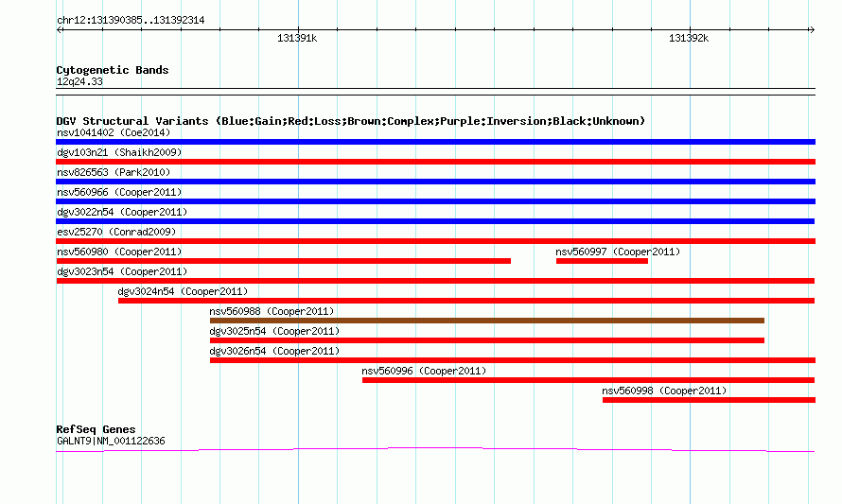Screen dimensions: 842x504
Task: Click the RefSeq Genes track title
Action: [96, 429]
